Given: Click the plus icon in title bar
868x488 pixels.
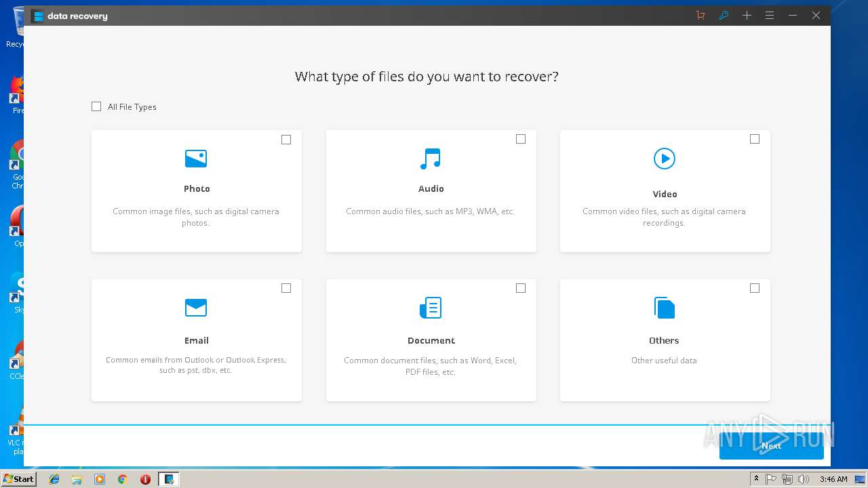Looking at the screenshot, I should tap(747, 16).
